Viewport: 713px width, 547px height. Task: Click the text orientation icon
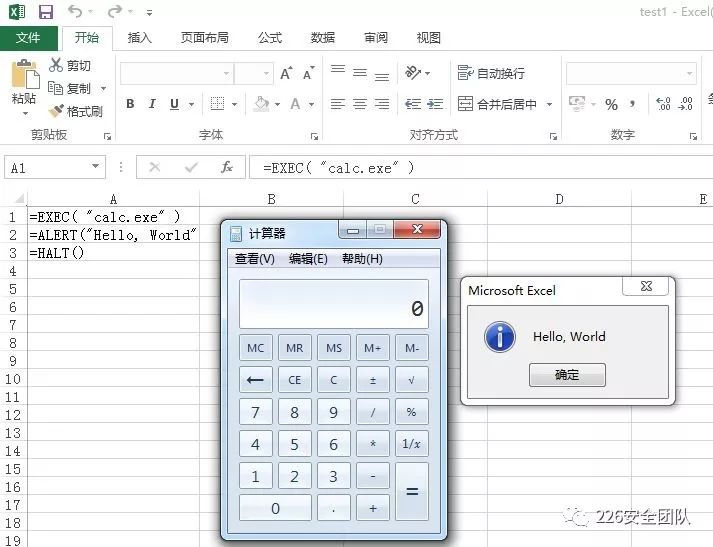pyautogui.click(x=413, y=72)
